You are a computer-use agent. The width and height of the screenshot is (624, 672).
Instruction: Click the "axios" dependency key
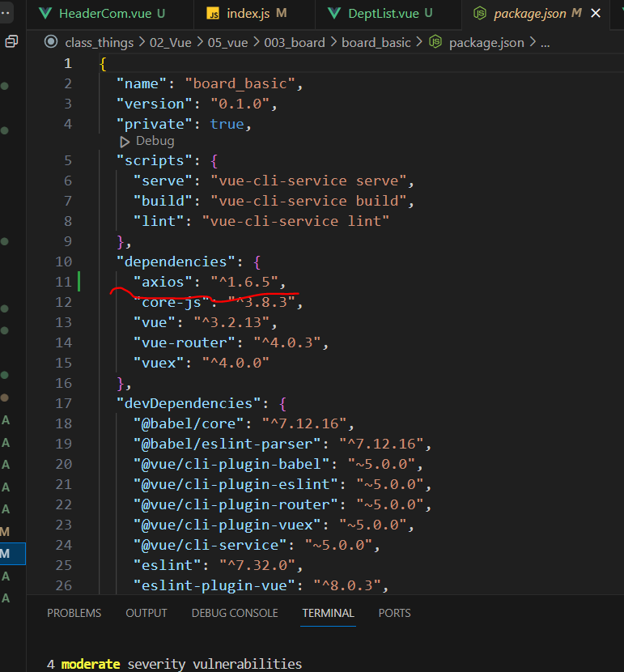pos(163,282)
